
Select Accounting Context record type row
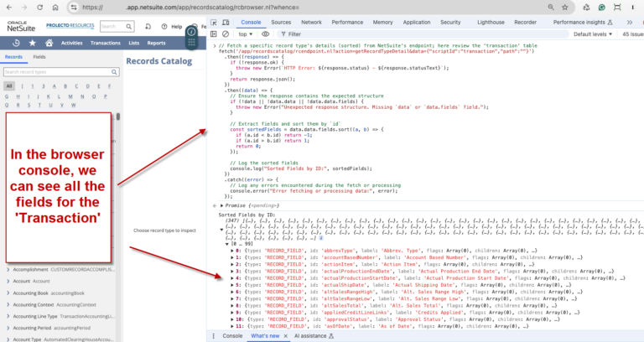[x=60, y=304]
